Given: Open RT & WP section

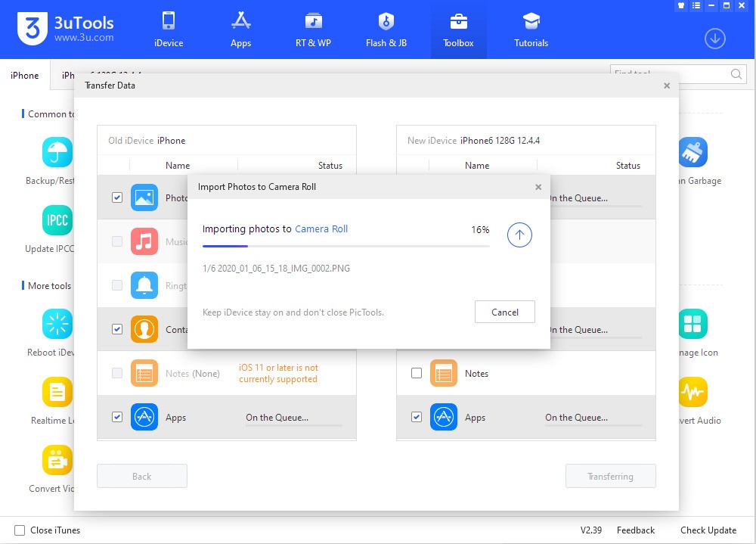Looking at the screenshot, I should coord(313,30).
